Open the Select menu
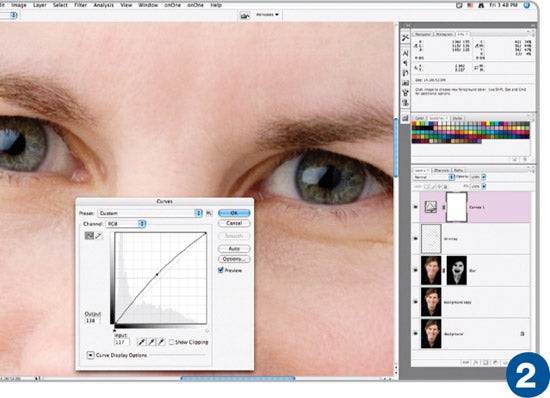The height and width of the screenshot is (398, 550). pos(60,5)
